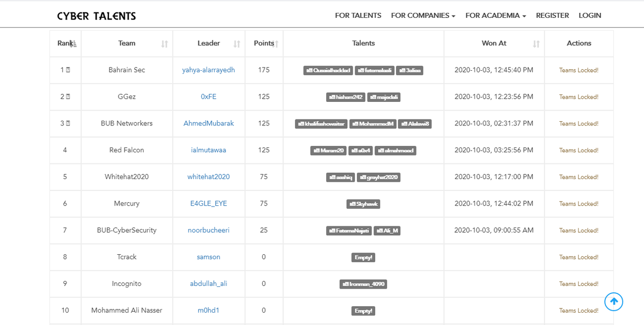This screenshot has height=325, width=644.
Task: Open leader profile whitehat2020
Action: 209,177
